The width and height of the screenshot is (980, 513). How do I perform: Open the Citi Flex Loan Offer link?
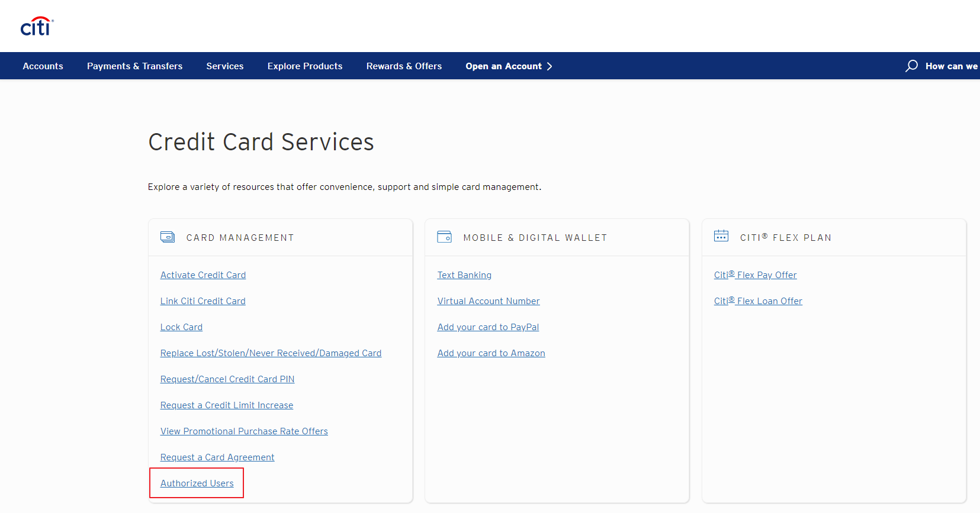coord(757,301)
